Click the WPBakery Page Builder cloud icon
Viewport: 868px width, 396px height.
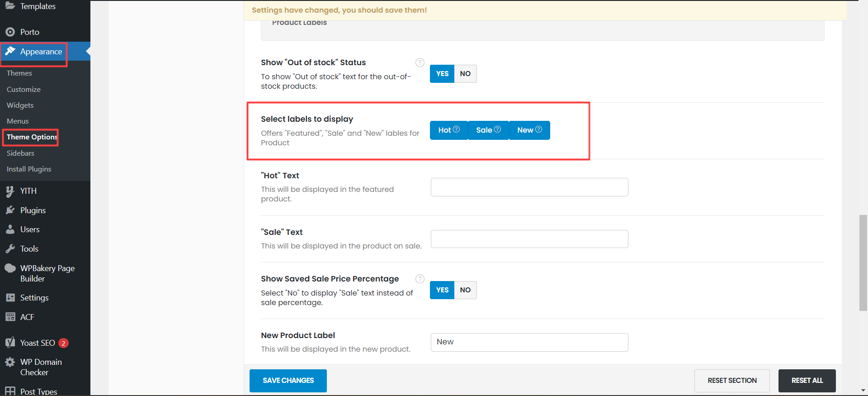(x=10, y=268)
